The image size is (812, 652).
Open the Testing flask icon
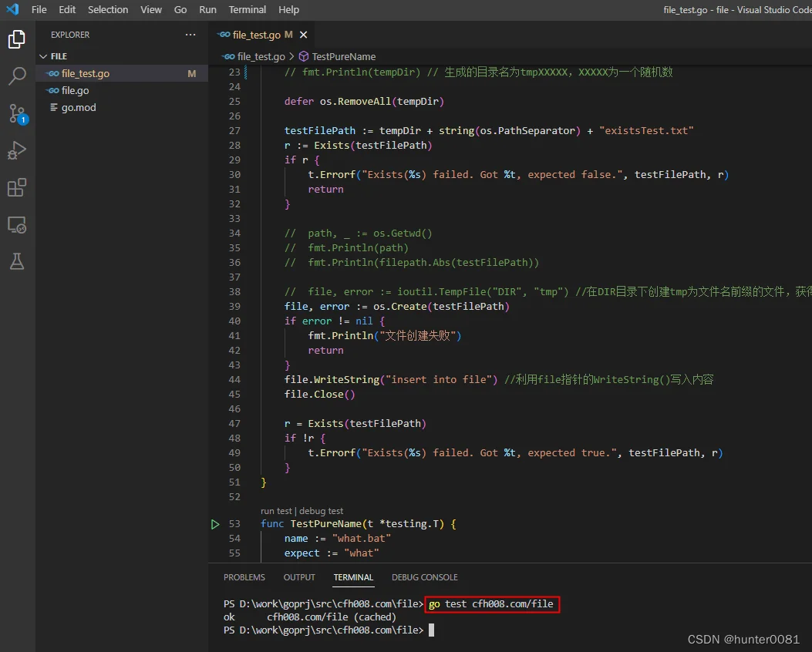[x=16, y=262]
